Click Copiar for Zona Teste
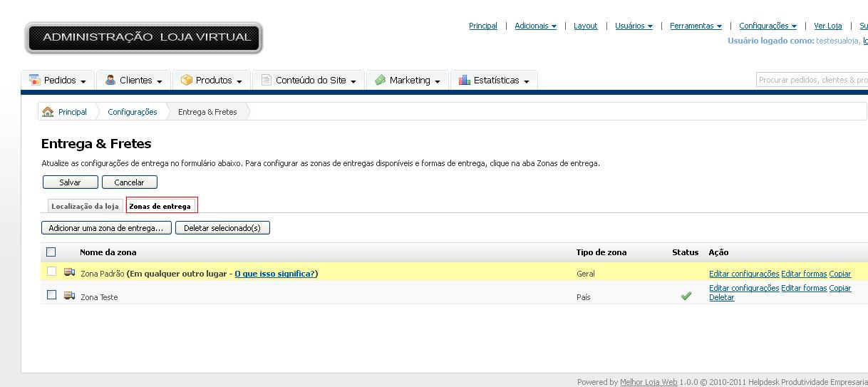Image resolution: width=868 pixels, height=387 pixels. pyautogui.click(x=840, y=288)
